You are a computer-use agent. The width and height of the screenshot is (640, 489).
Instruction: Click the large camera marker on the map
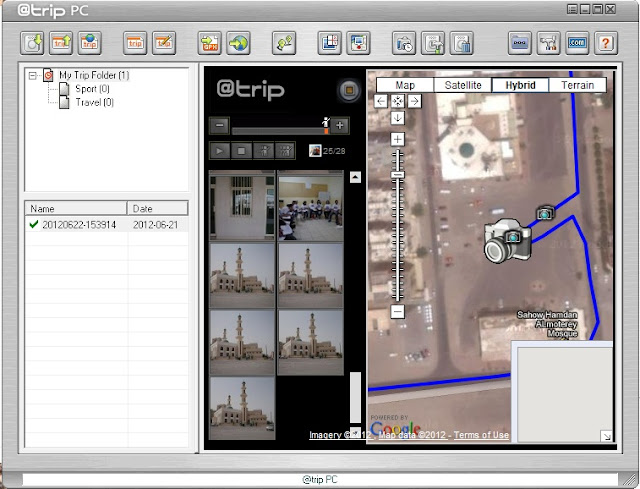pos(507,241)
